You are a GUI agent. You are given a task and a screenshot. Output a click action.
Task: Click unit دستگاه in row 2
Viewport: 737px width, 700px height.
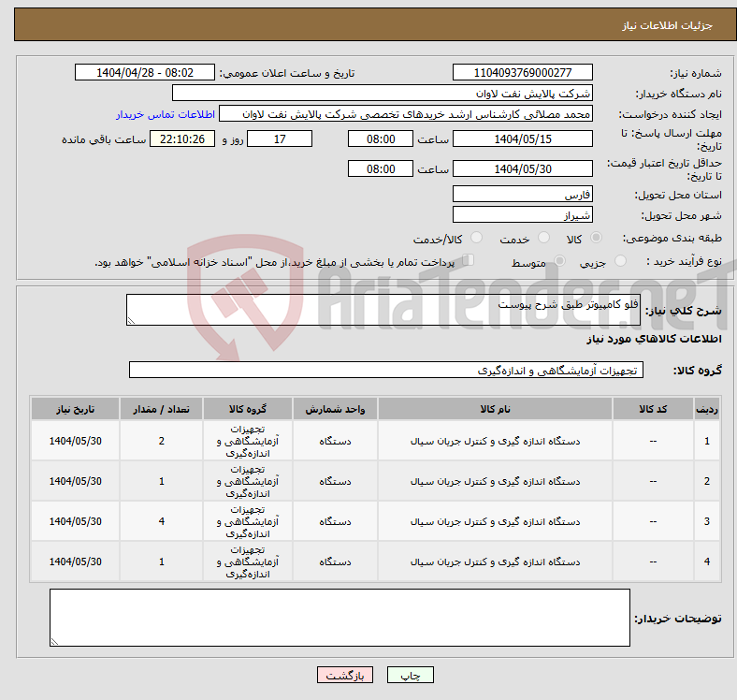coord(335,481)
